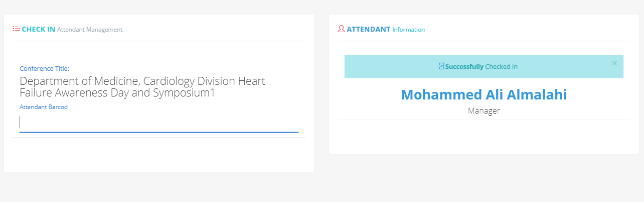644x202 pixels.
Task: Click the attendant name Mohammed Ali Almalahi
Action: pos(484,94)
